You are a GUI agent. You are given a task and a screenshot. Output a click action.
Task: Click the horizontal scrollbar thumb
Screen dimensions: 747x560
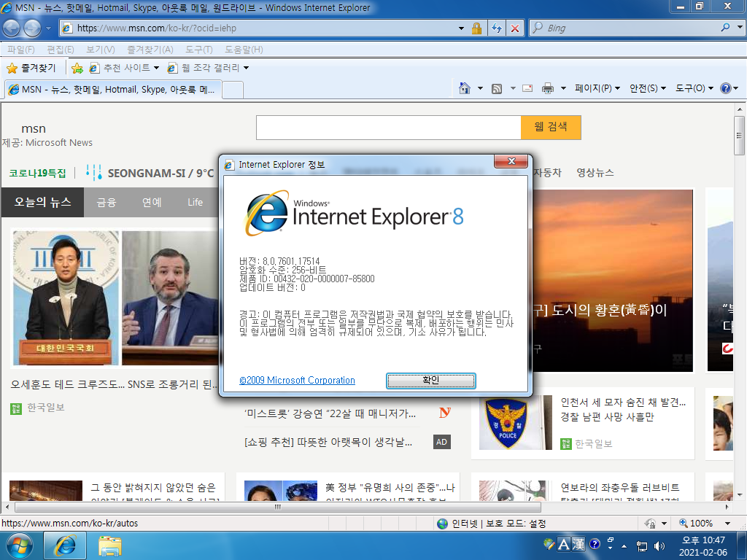278,507
